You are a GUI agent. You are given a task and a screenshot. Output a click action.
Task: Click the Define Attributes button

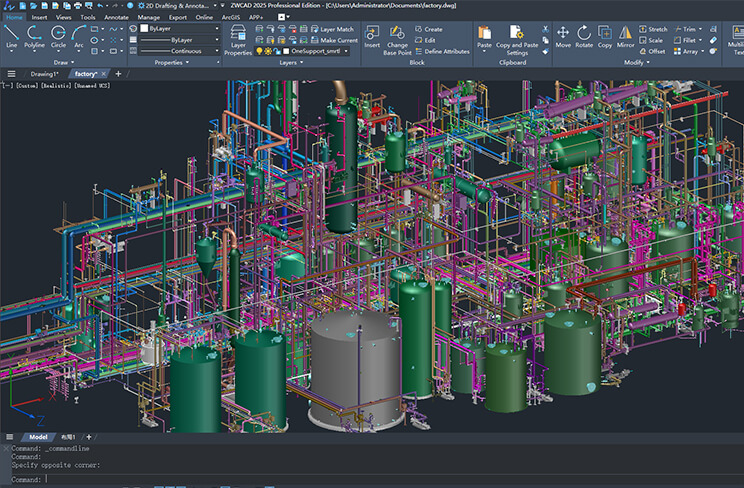(x=446, y=51)
